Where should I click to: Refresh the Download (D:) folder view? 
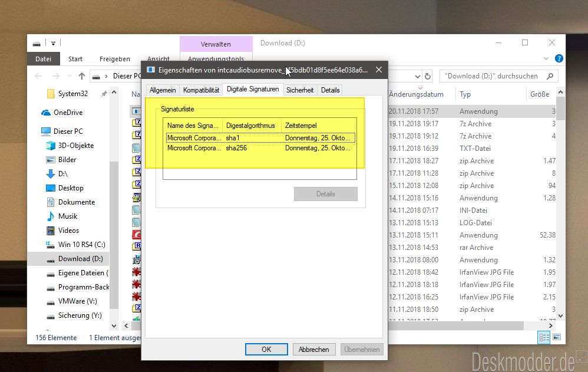pyautogui.click(x=428, y=76)
